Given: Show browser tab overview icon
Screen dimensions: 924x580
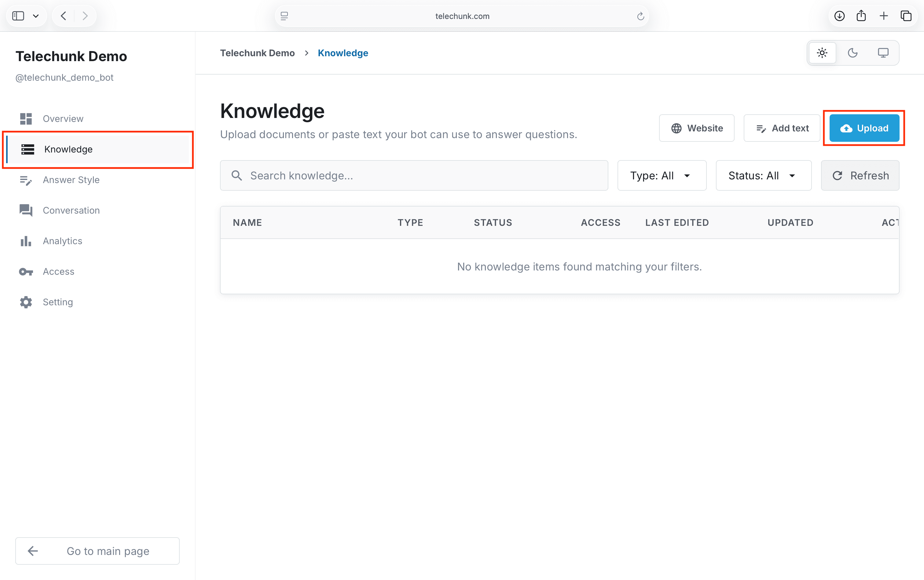Looking at the screenshot, I should point(906,16).
